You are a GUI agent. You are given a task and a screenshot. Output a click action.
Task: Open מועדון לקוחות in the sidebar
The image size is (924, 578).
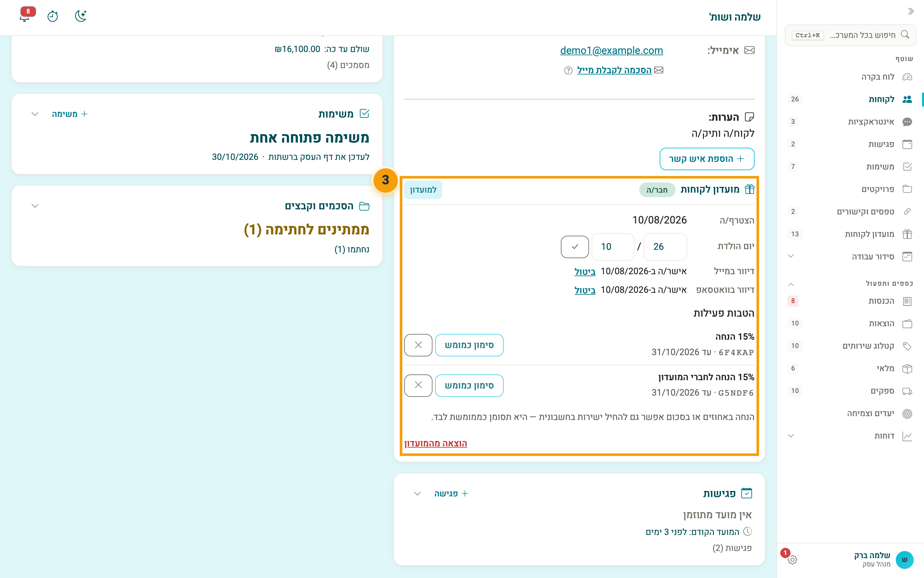[x=850, y=234]
